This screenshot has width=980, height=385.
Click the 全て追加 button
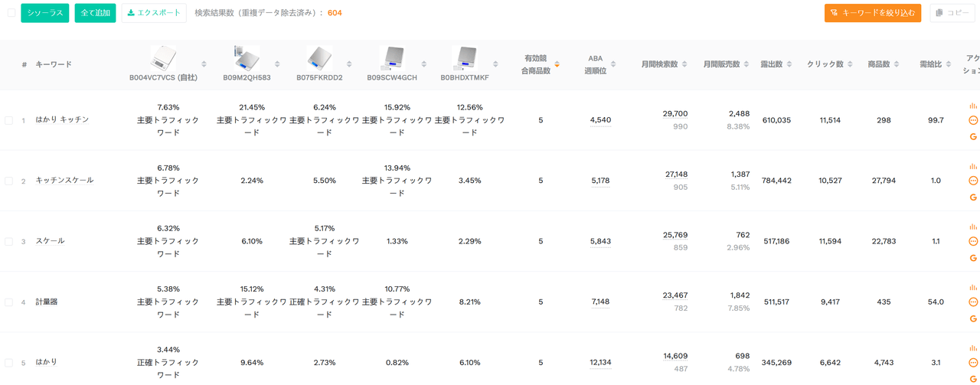(95, 13)
